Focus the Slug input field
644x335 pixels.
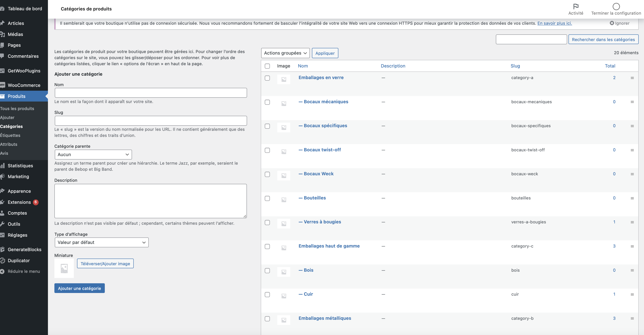point(151,121)
